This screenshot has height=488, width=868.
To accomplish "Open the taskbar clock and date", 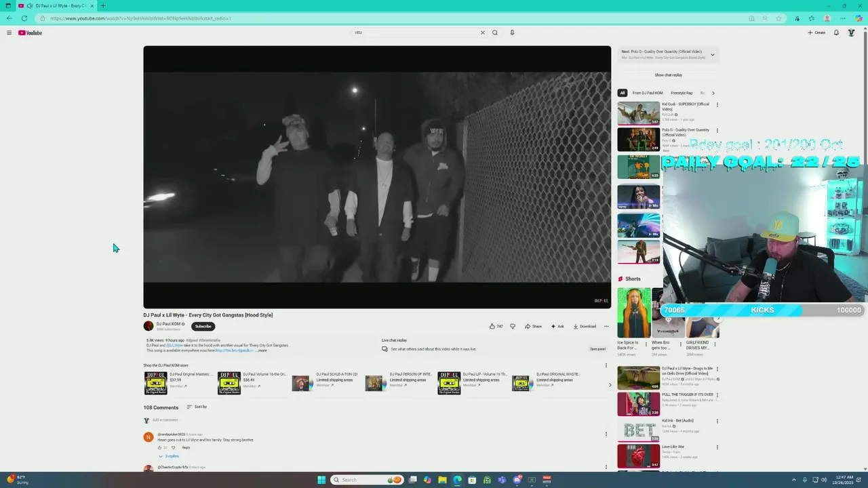I will (x=843, y=480).
